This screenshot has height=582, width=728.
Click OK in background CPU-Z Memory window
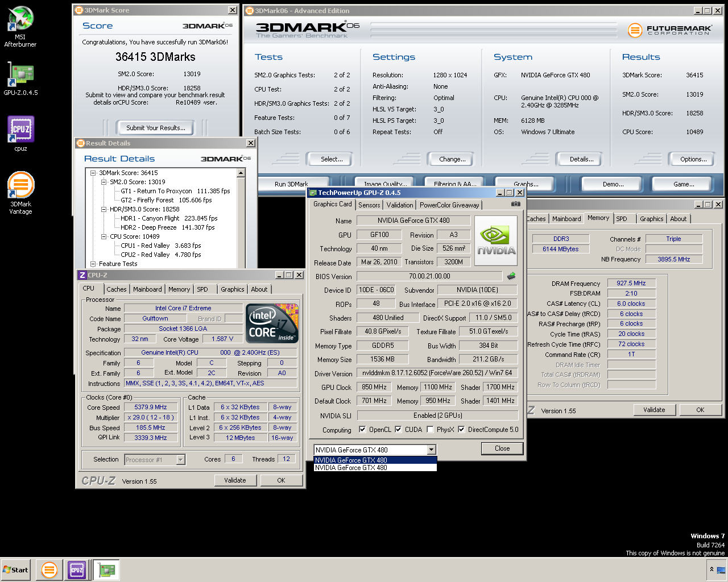pyautogui.click(x=700, y=410)
